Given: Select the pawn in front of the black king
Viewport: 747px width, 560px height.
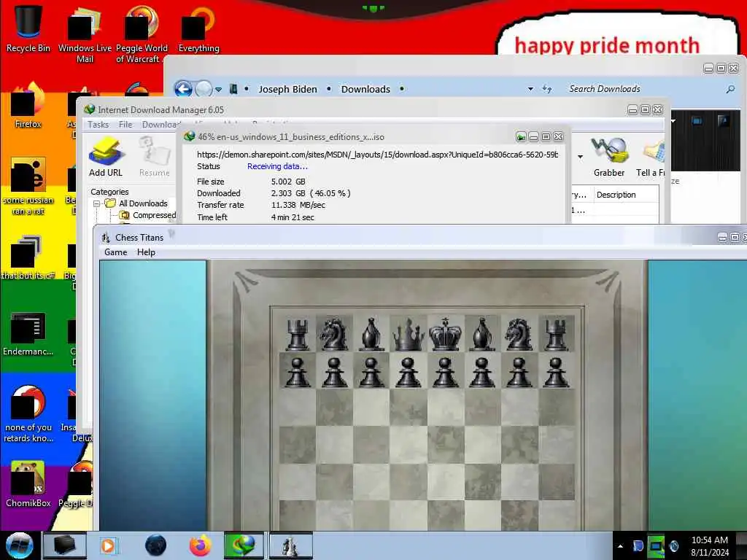Looking at the screenshot, I should pyautogui.click(x=445, y=373).
